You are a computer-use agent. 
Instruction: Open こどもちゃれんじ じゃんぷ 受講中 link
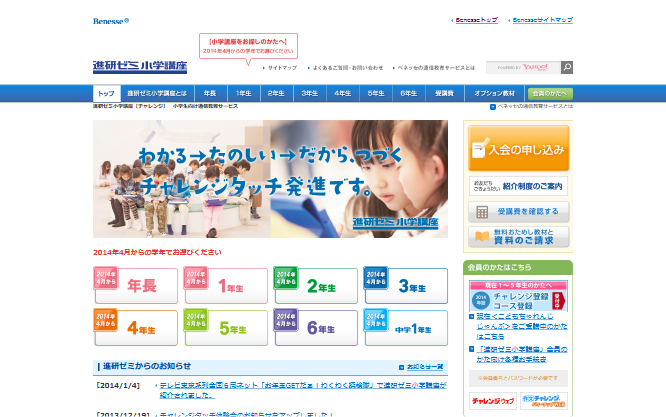pyautogui.click(x=522, y=326)
